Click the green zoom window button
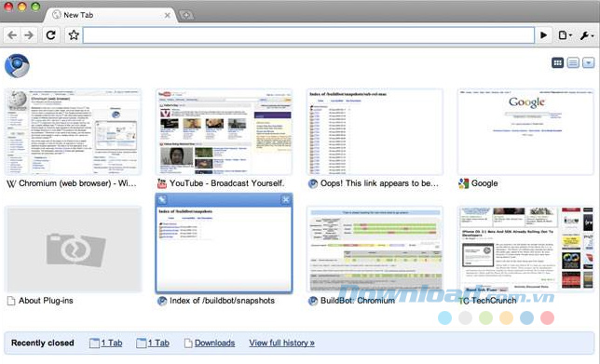 (x=35, y=7)
